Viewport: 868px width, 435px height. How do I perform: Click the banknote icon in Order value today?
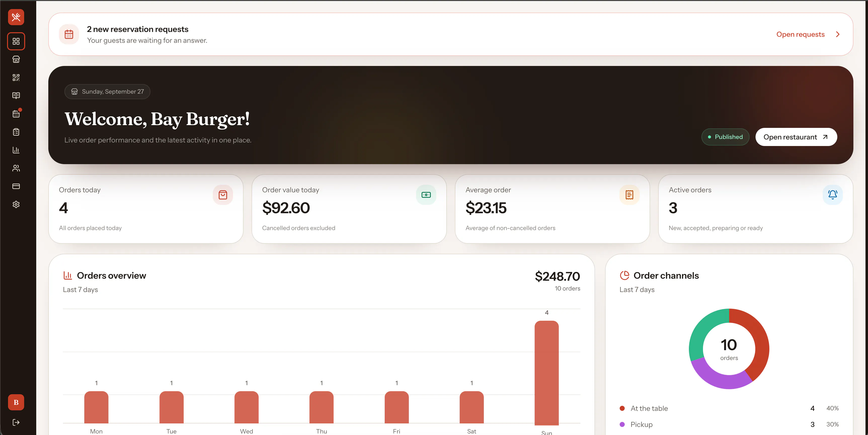[426, 195]
